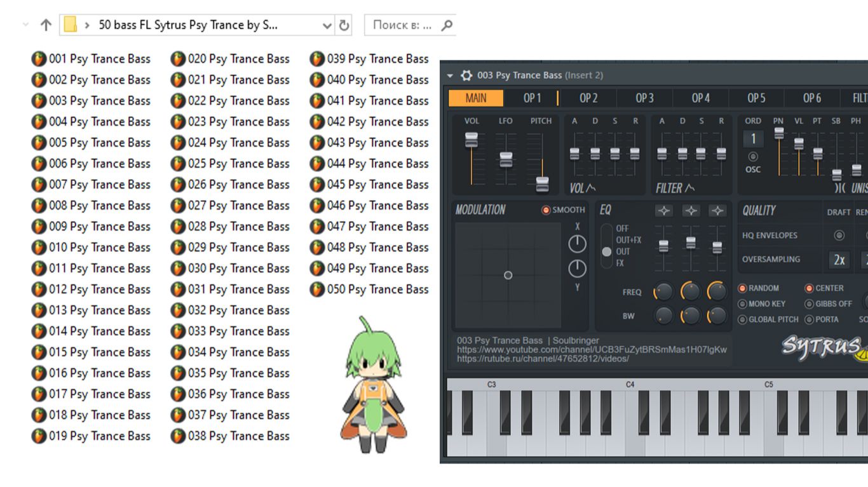Refresh the Explorer folder view

[344, 25]
